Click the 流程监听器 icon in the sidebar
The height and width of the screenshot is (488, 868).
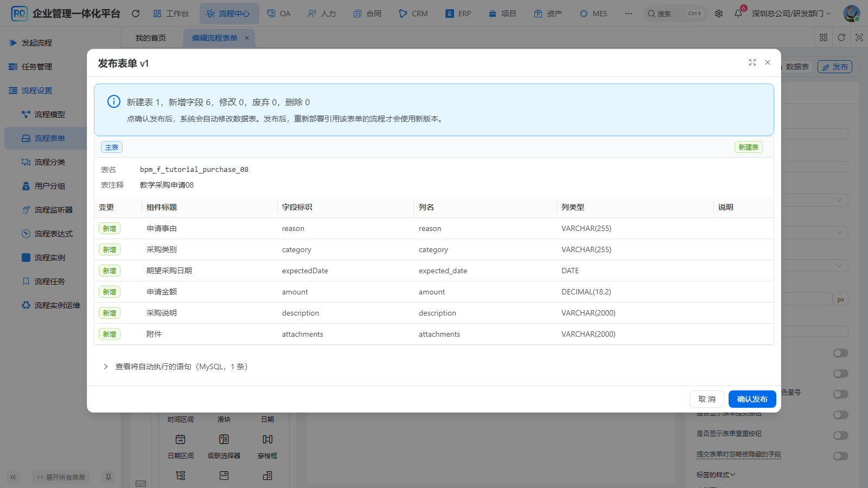tap(26, 210)
